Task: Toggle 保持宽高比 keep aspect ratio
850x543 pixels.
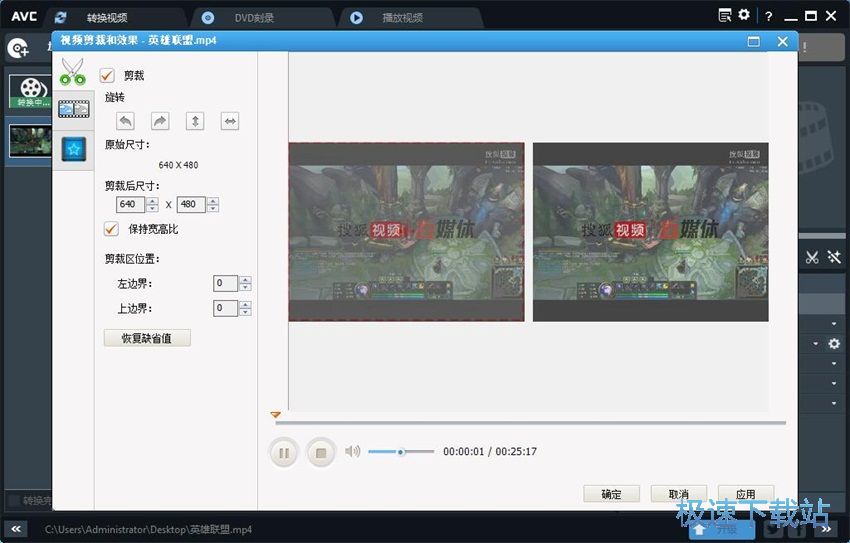Action: pos(111,229)
